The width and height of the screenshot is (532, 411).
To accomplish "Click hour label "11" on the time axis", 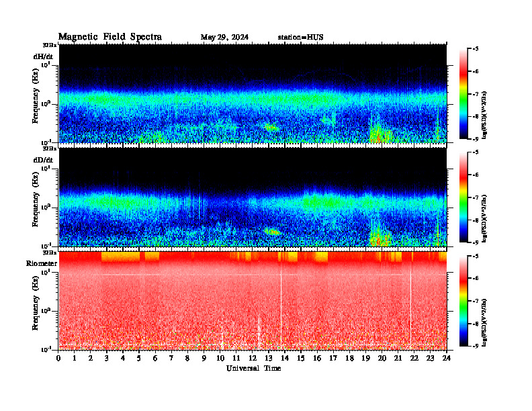I will point(236,358).
